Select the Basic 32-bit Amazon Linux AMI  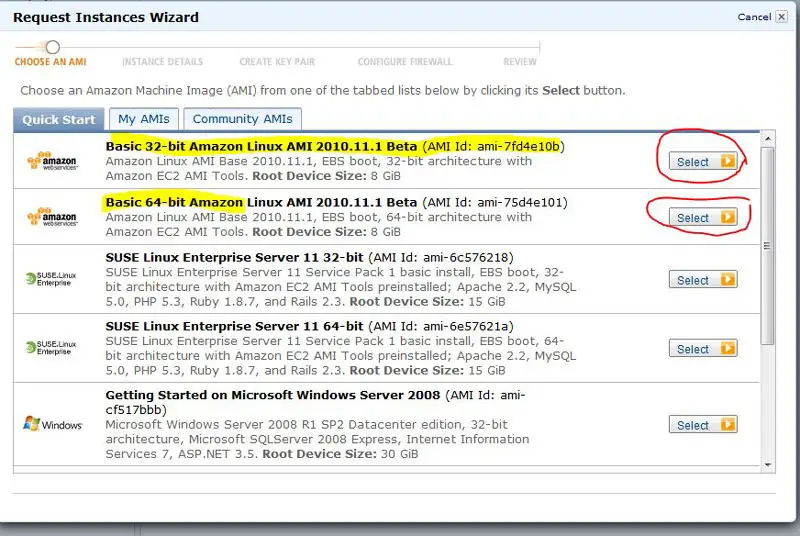[x=703, y=161]
